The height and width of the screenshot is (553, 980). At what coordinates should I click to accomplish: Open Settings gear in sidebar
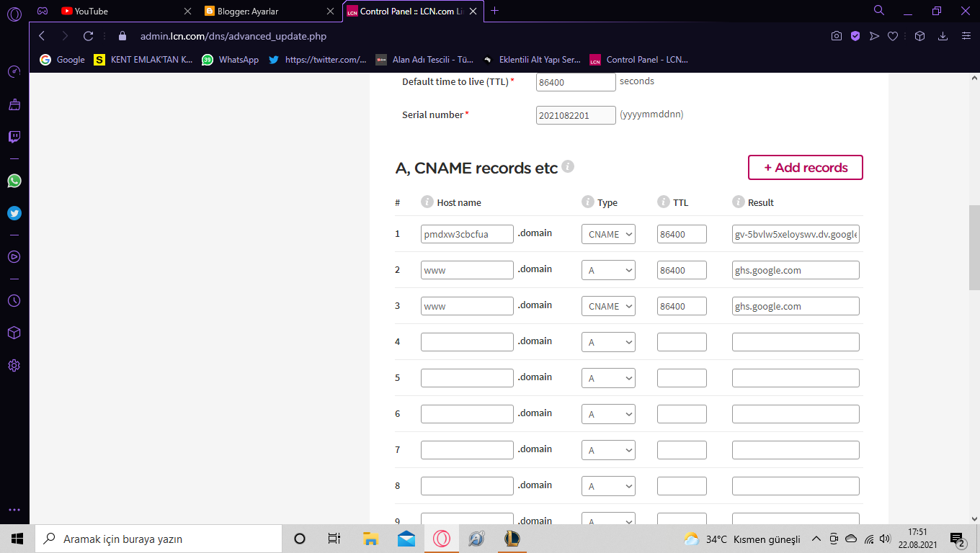14,365
